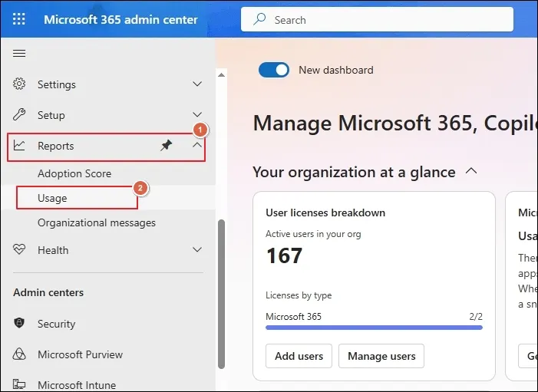Click the navigation scrollbar up arrow
This screenshot has width=538, height=392.
click(x=222, y=74)
